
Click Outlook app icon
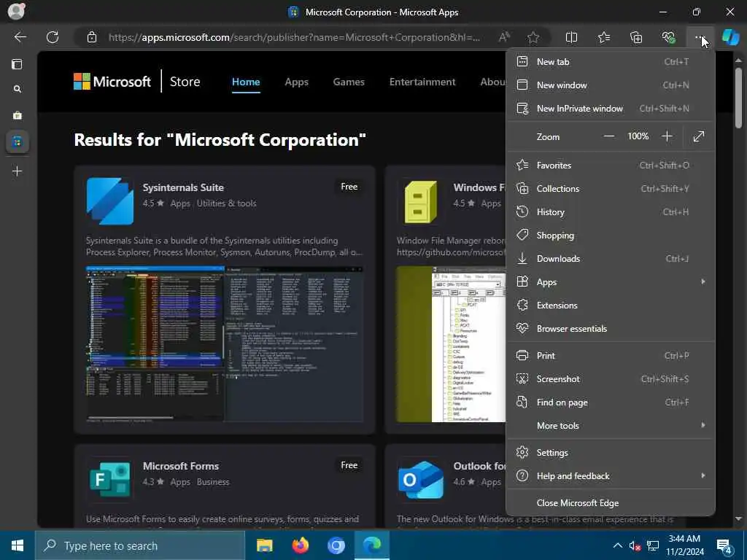(x=421, y=480)
